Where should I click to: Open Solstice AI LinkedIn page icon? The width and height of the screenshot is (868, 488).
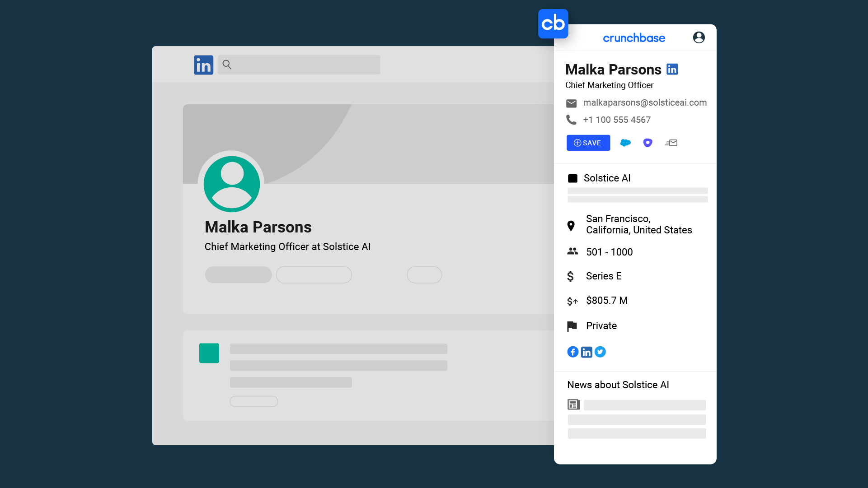pyautogui.click(x=586, y=352)
